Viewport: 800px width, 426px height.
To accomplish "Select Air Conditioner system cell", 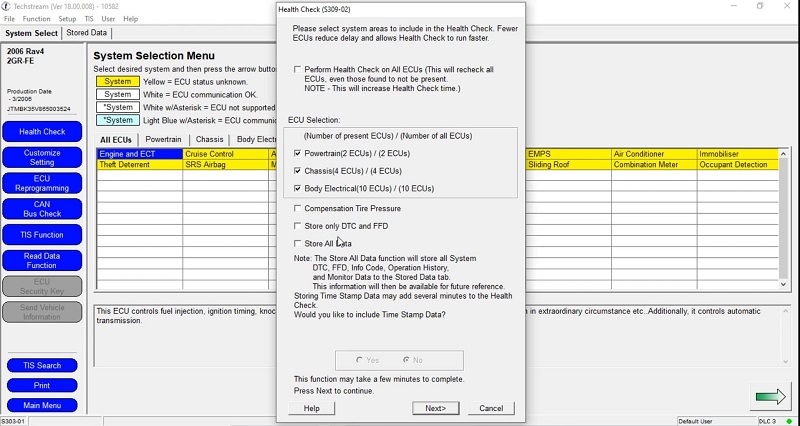I will click(654, 154).
